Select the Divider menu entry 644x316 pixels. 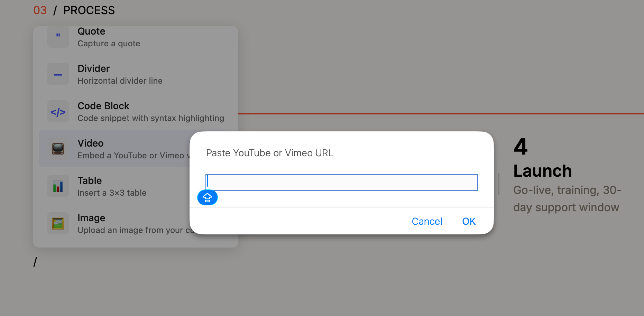coord(136,74)
